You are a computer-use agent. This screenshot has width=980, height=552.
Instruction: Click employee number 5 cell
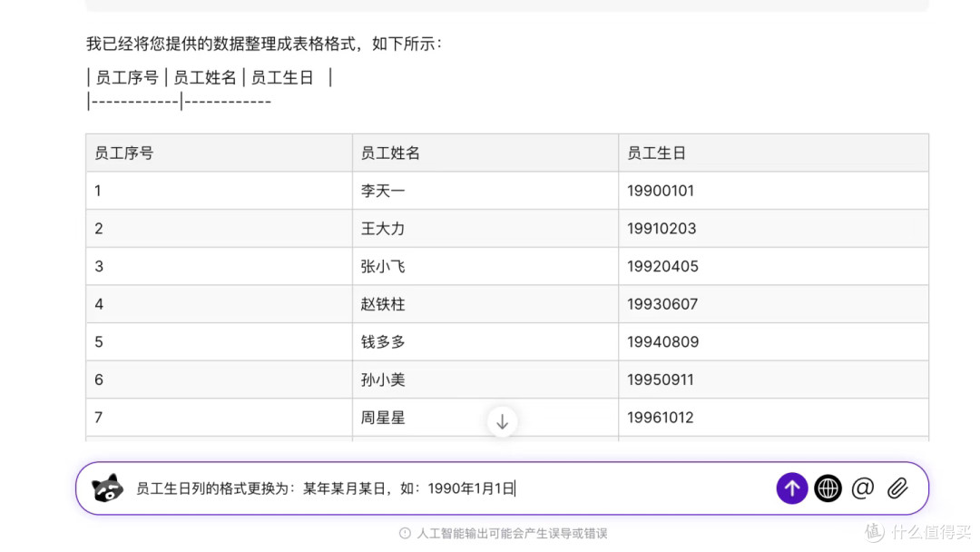pos(219,342)
